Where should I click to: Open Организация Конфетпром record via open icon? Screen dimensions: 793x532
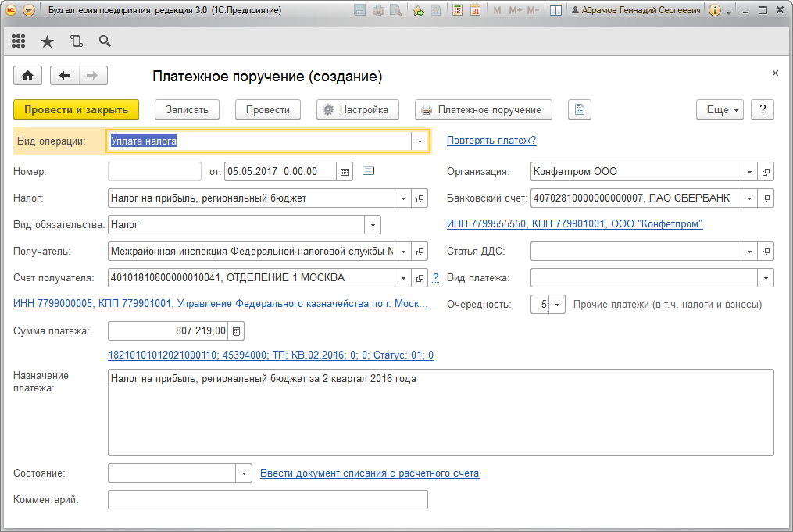pyautogui.click(x=766, y=172)
